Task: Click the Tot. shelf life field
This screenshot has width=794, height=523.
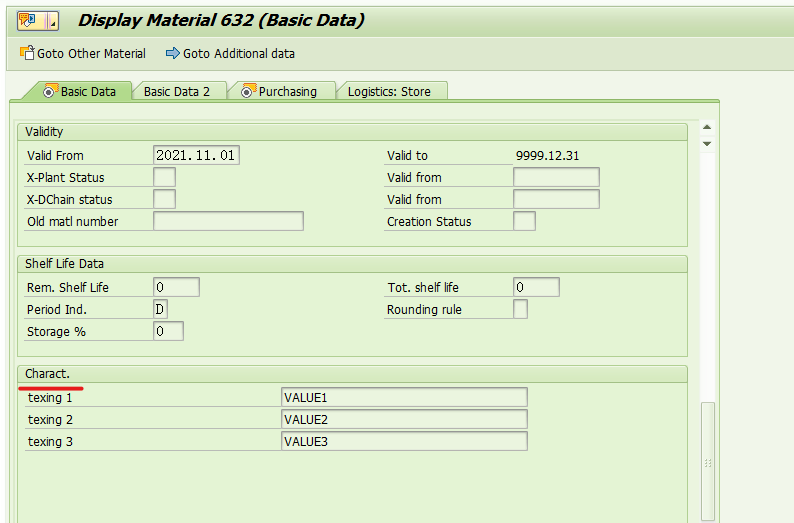Action: pos(536,287)
